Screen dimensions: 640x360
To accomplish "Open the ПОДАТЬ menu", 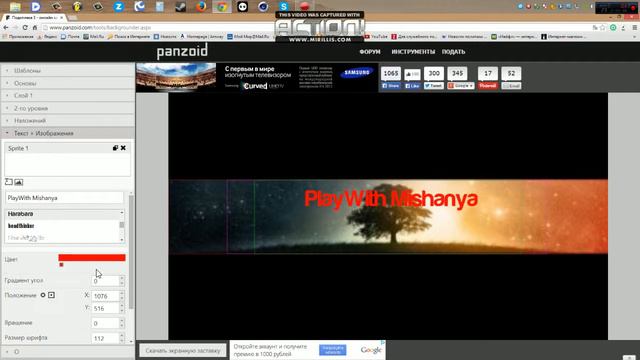I will point(453,52).
